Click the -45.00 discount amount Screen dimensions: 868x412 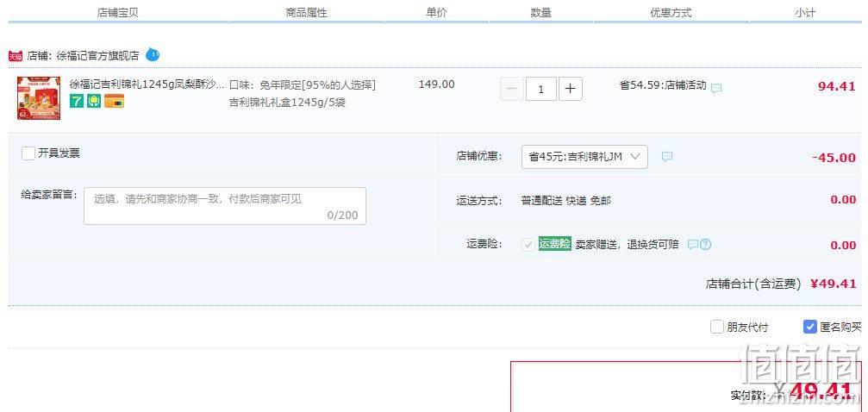tap(834, 157)
